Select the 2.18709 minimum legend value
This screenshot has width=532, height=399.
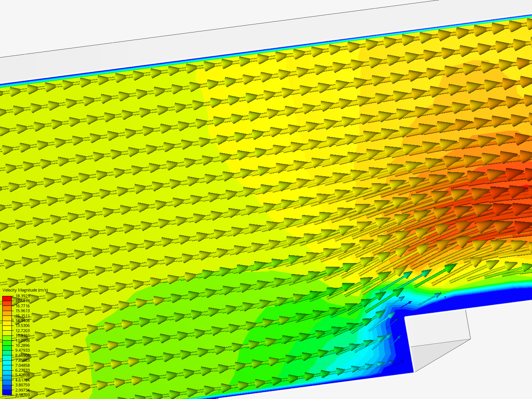pyautogui.click(x=23, y=395)
